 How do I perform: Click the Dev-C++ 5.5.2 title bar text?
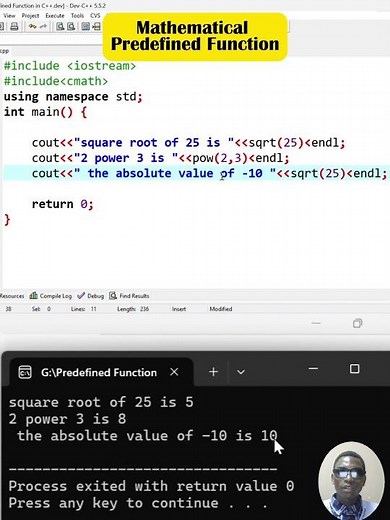(87, 6)
